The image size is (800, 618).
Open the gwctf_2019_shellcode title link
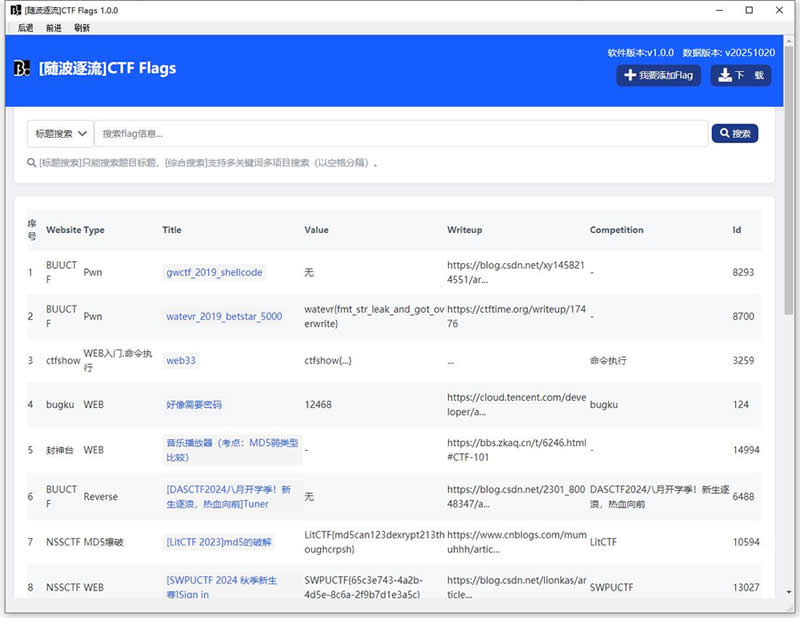214,272
